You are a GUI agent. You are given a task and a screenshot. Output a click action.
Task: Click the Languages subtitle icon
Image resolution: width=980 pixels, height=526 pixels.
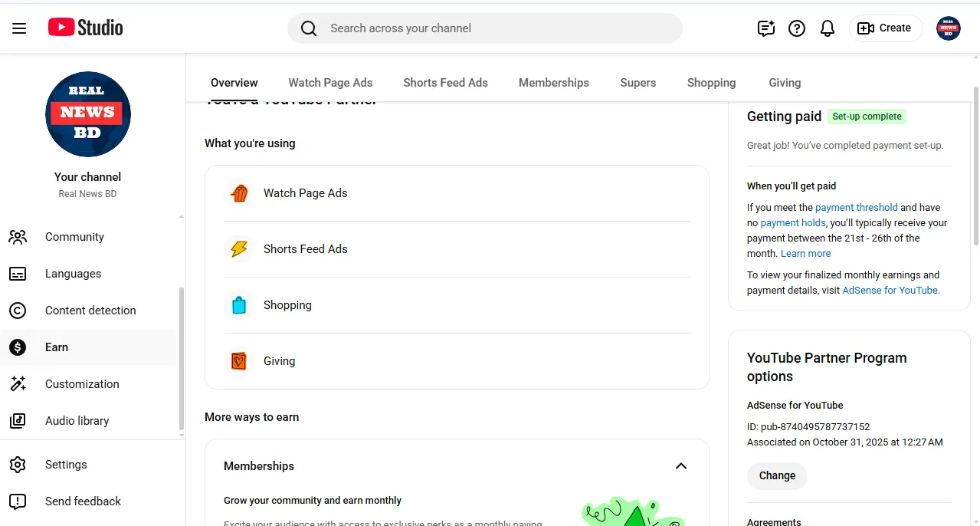pos(18,274)
